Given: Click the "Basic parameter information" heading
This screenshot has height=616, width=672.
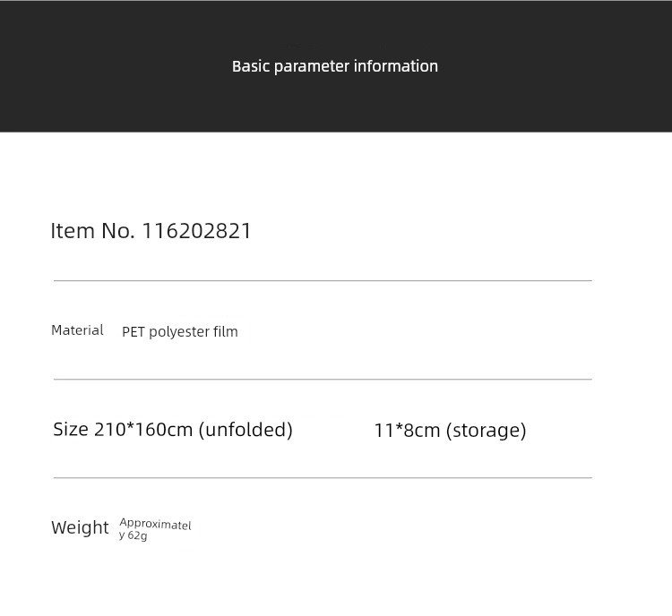Looking at the screenshot, I should [335, 66].
